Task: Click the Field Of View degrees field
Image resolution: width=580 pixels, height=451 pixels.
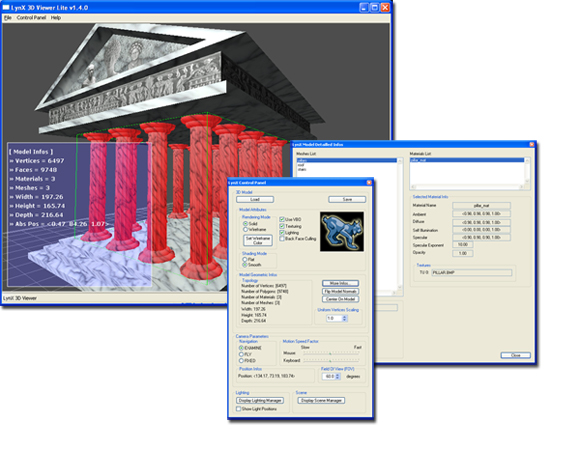Action: pos(328,376)
